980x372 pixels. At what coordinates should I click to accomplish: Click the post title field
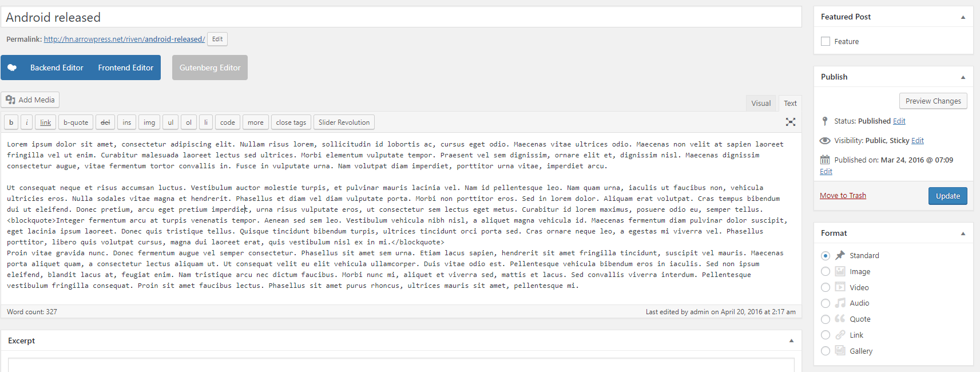click(401, 17)
